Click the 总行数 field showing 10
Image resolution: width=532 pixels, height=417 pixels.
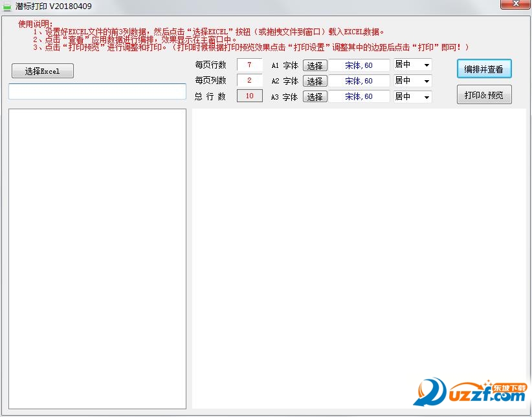[x=249, y=96]
